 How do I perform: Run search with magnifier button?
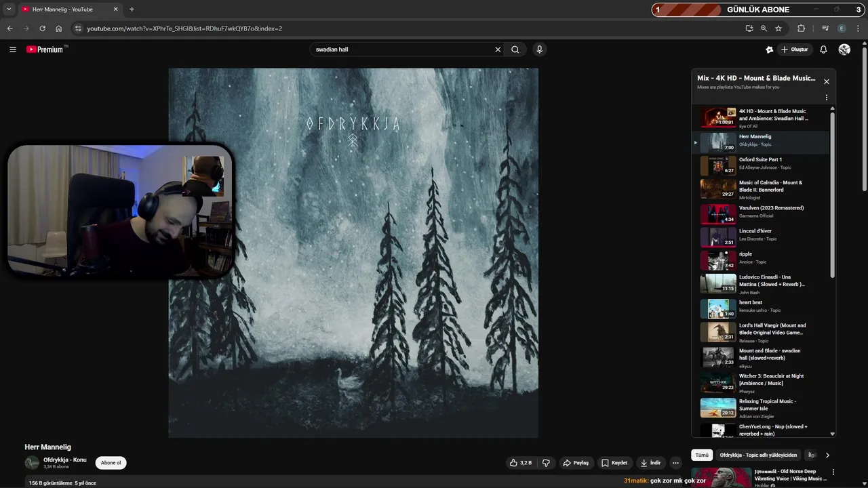tap(515, 49)
